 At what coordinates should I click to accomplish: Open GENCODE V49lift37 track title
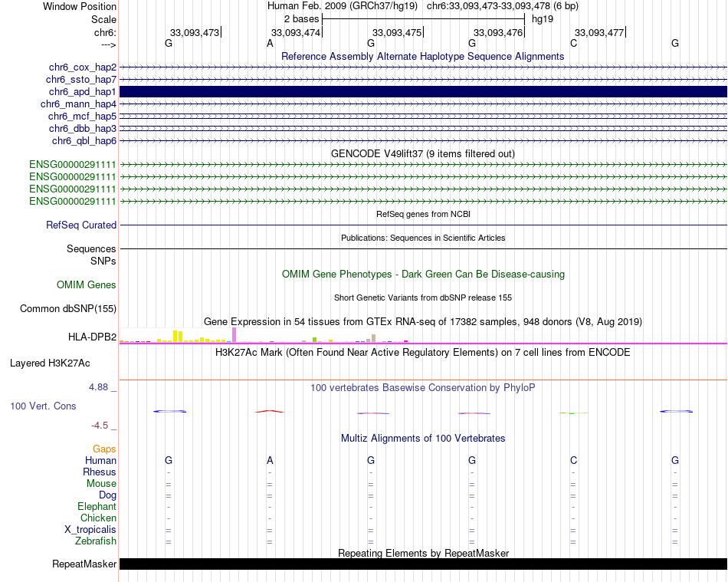tap(422, 153)
